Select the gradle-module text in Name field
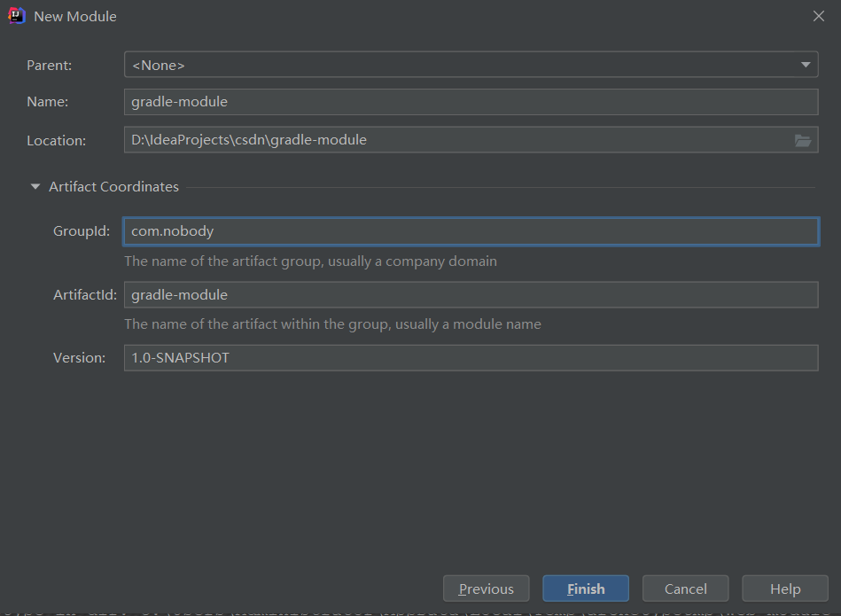841x616 pixels. pos(180,102)
